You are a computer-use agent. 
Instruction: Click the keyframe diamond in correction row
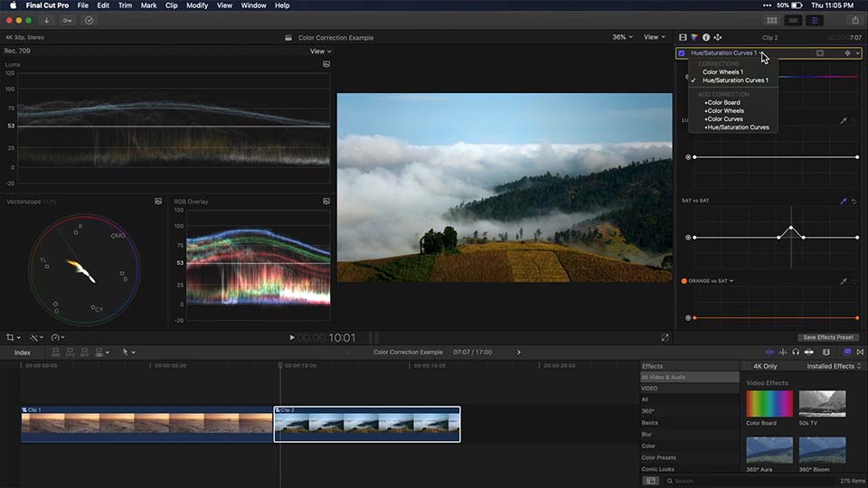point(847,53)
